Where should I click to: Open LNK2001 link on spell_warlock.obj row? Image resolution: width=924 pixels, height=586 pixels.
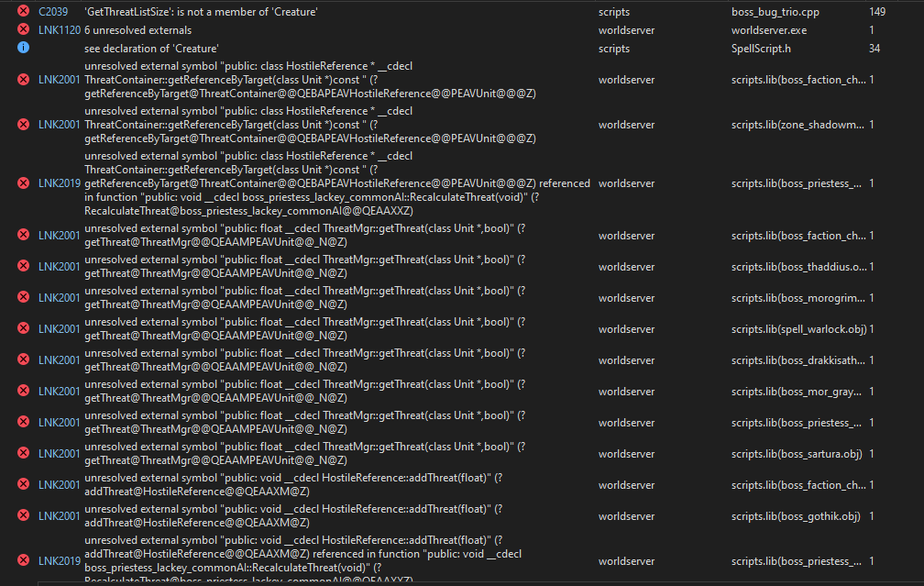pyautogui.click(x=60, y=329)
